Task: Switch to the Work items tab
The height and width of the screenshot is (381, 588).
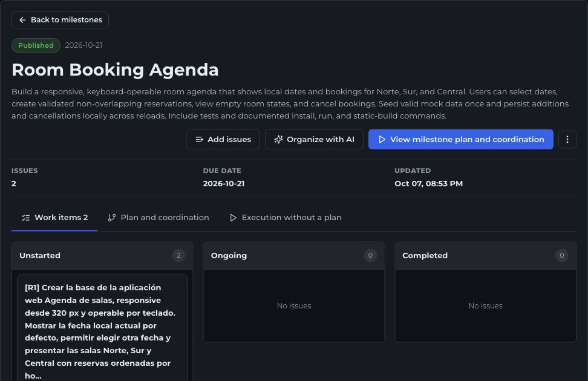Action: pyautogui.click(x=55, y=218)
